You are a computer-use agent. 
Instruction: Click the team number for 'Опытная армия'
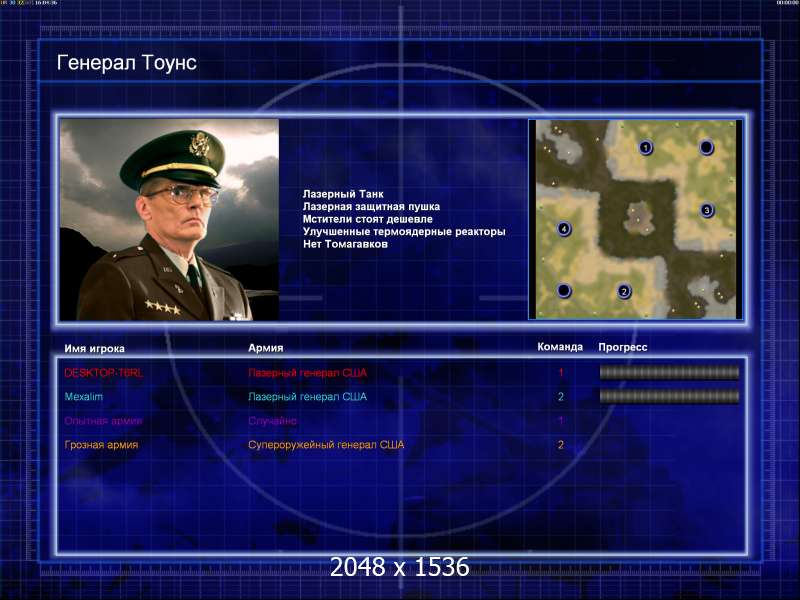pos(561,420)
